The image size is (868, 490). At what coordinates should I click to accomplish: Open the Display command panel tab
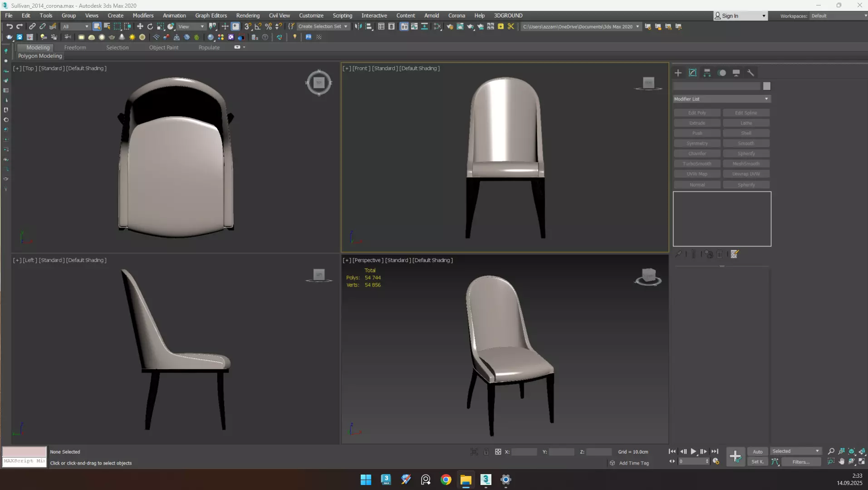tap(736, 73)
